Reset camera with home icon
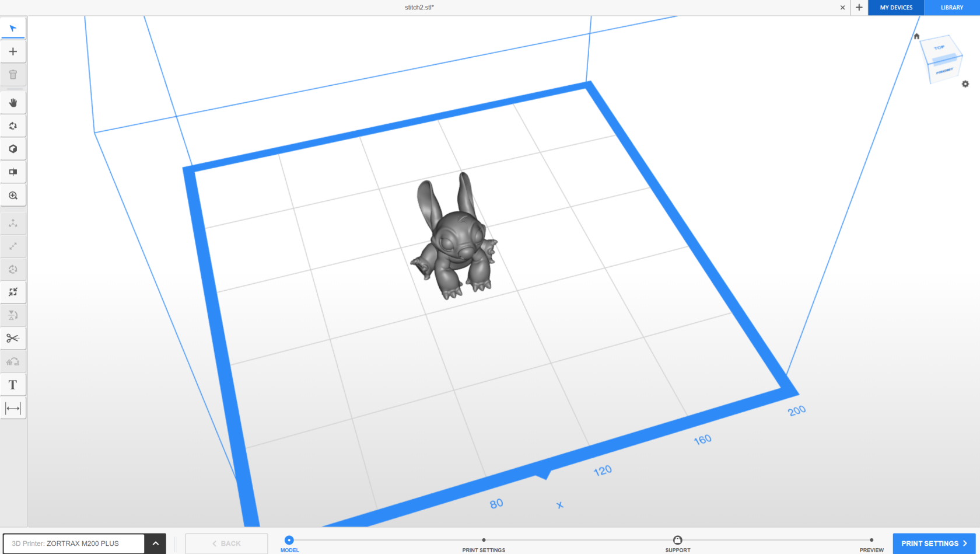Viewport: 980px width, 554px height. pyautogui.click(x=916, y=36)
